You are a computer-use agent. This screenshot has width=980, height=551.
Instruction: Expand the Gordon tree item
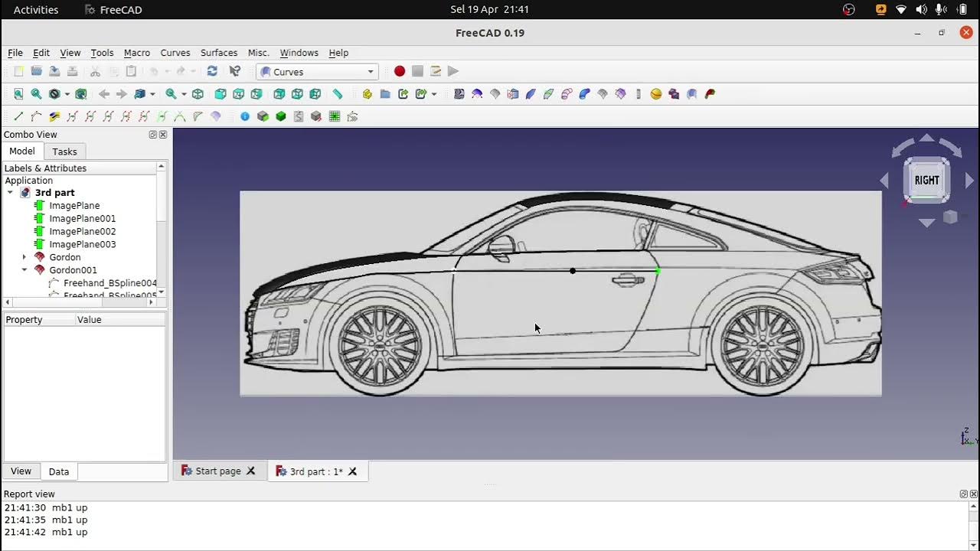tap(24, 257)
